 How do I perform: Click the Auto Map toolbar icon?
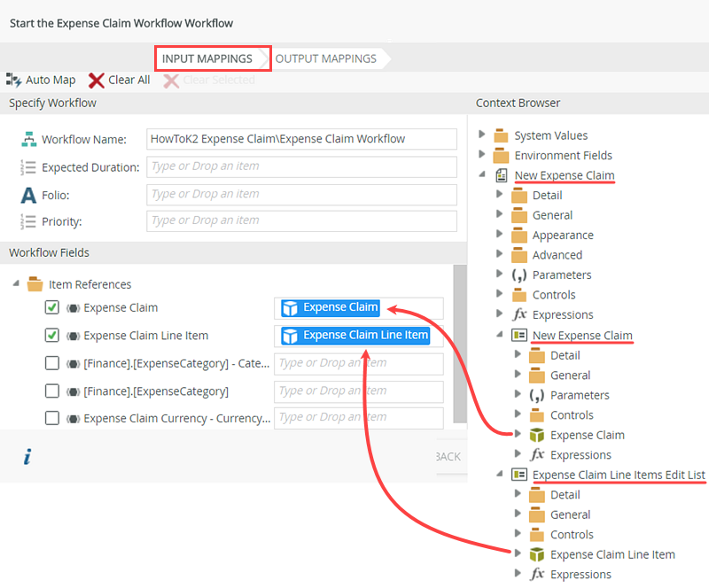[x=14, y=80]
